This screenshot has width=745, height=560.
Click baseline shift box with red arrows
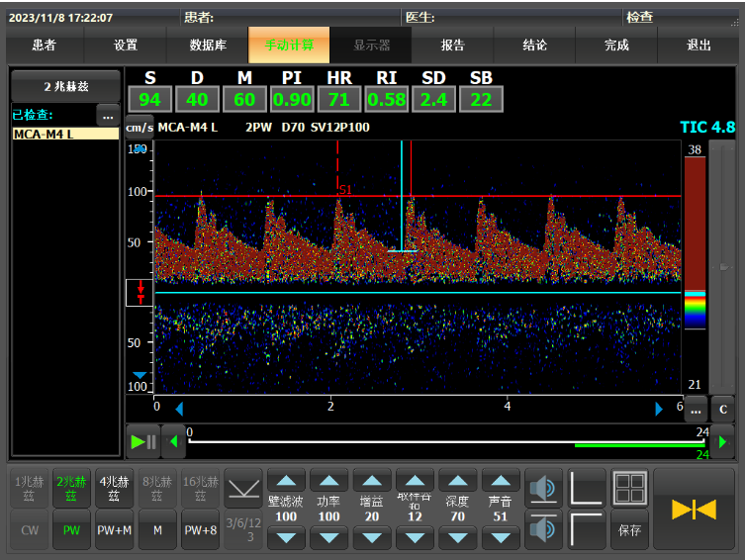(x=140, y=293)
